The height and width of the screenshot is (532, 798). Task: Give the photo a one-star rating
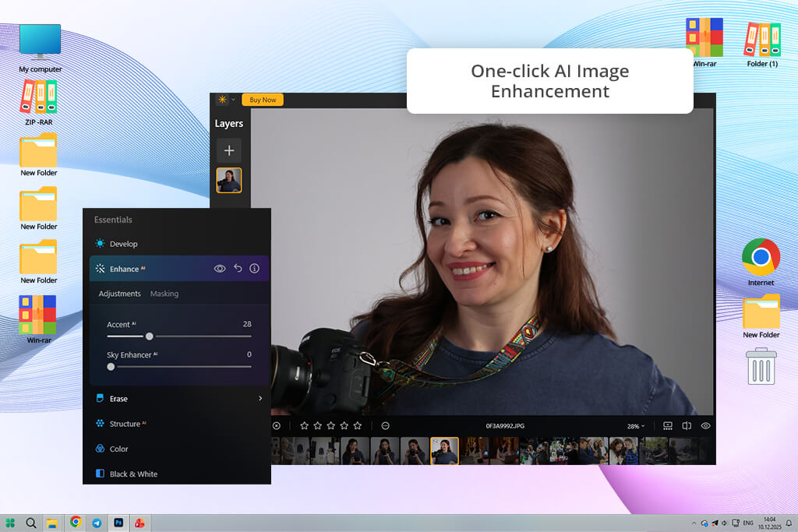coord(305,426)
